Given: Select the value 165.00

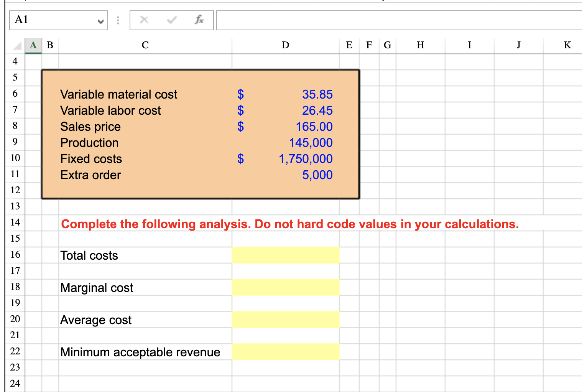Looking at the screenshot, I should click(314, 127).
